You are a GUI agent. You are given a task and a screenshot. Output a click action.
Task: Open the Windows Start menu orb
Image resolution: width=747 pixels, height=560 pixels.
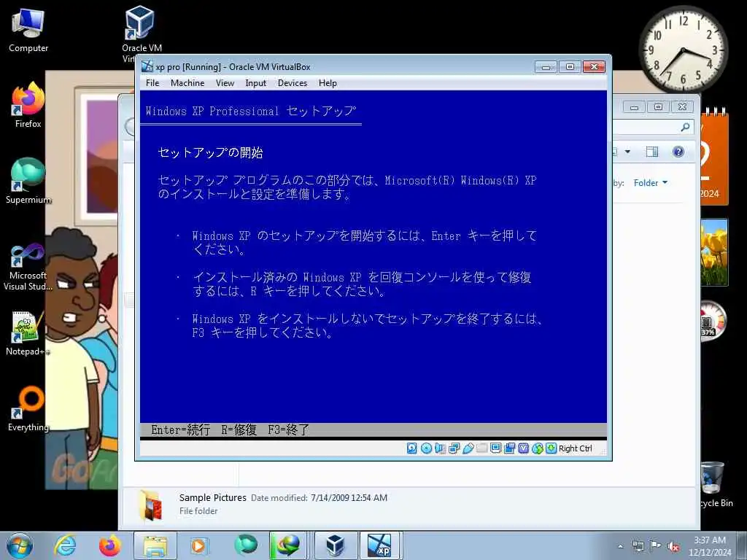coord(20,545)
